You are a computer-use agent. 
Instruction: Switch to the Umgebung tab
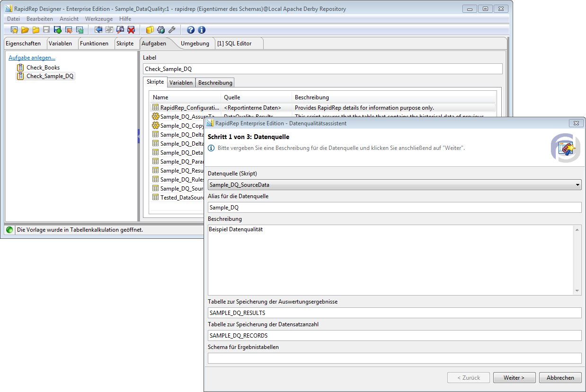[195, 44]
